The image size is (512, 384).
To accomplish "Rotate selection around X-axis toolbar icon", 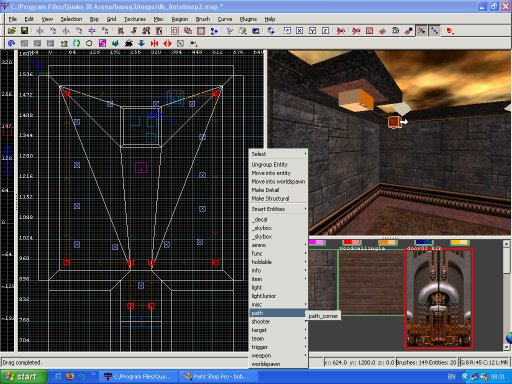I will [x=53, y=31].
